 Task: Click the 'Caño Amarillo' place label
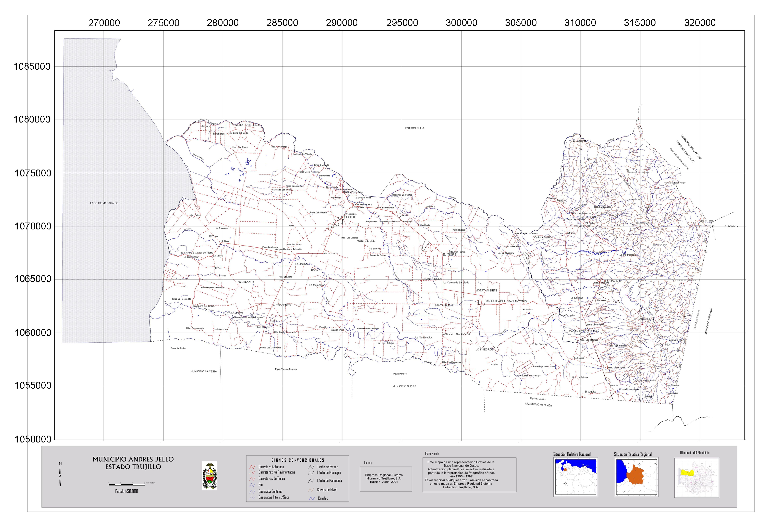[x=543, y=238]
